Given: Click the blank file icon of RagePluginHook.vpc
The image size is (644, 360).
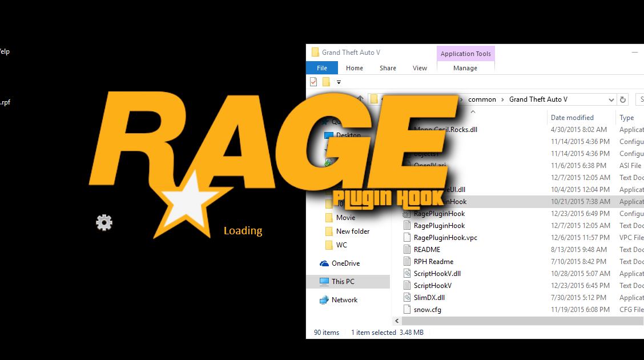Looking at the screenshot, I should point(406,238).
